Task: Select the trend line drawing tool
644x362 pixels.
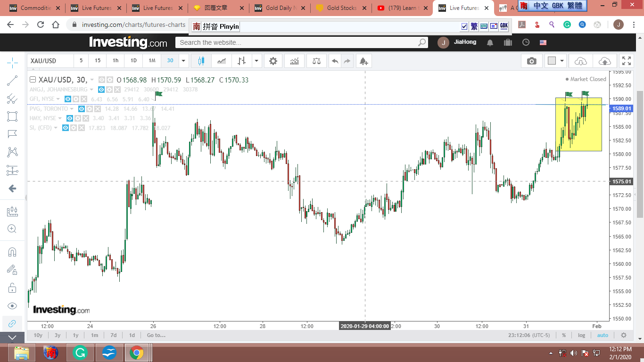Action: tap(13, 81)
